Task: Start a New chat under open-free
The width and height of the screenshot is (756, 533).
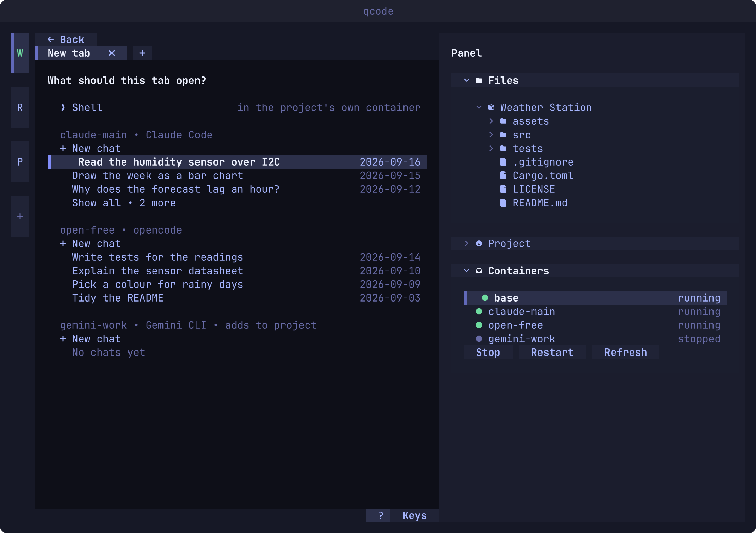Action: pyautogui.click(x=237, y=243)
